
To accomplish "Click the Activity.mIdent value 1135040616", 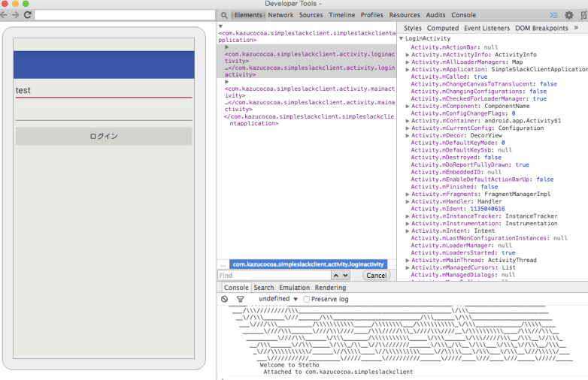I will (487, 209).
